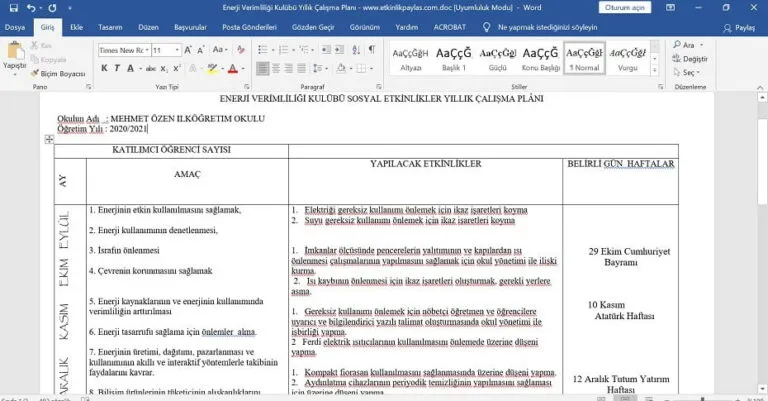Apply the Vurgu style

[x=627, y=58]
